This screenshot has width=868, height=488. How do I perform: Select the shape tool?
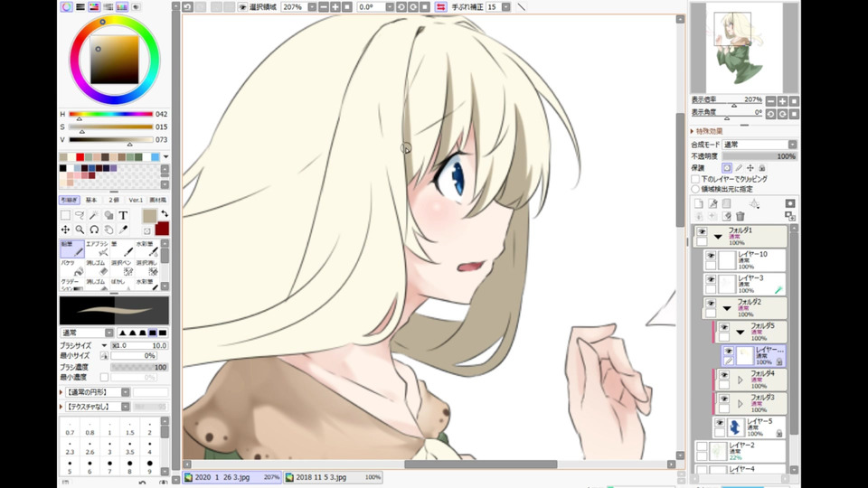pyautogui.click(x=108, y=215)
